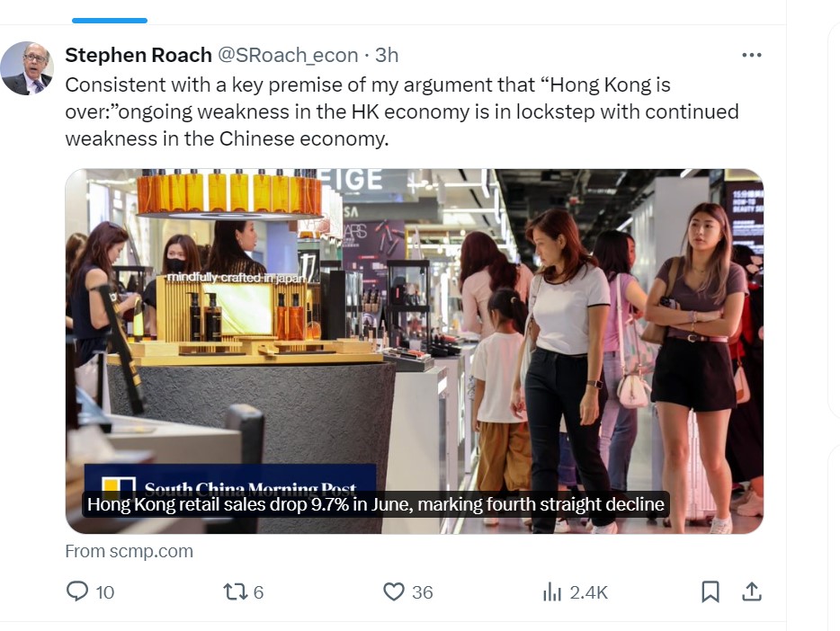
Task: Click the 2.4K views count
Action: click(x=589, y=592)
